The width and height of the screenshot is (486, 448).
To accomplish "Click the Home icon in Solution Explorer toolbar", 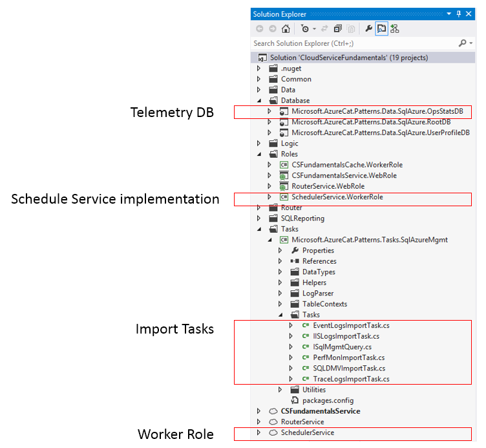I will point(286,29).
